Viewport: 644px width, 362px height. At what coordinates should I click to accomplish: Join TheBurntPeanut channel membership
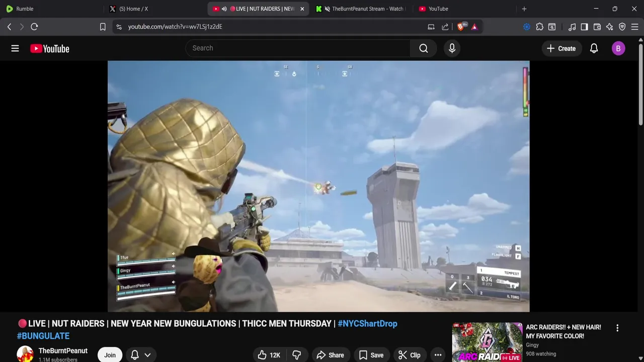point(110,355)
